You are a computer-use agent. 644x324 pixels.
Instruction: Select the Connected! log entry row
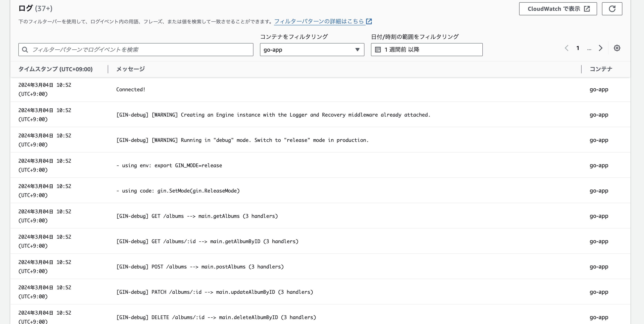300,89
